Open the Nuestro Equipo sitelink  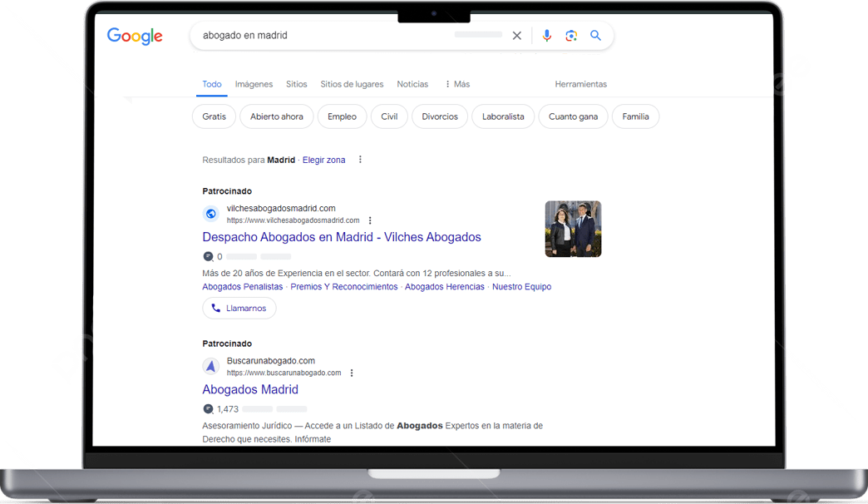pos(521,287)
